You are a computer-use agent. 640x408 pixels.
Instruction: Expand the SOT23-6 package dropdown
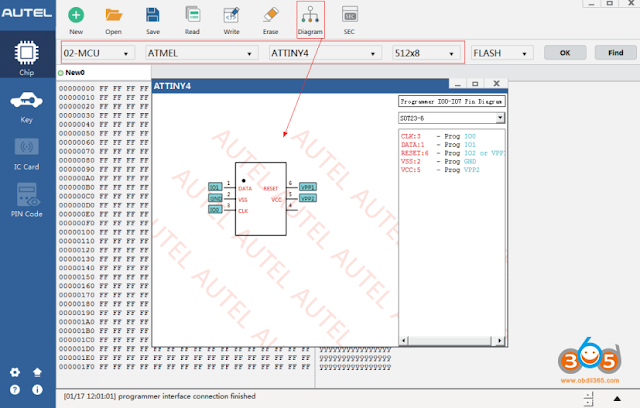click(x=451, y=118)
